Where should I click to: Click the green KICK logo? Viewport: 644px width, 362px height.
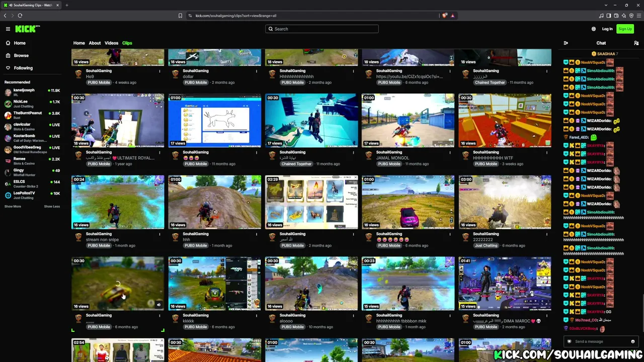[x=27, y=29]
